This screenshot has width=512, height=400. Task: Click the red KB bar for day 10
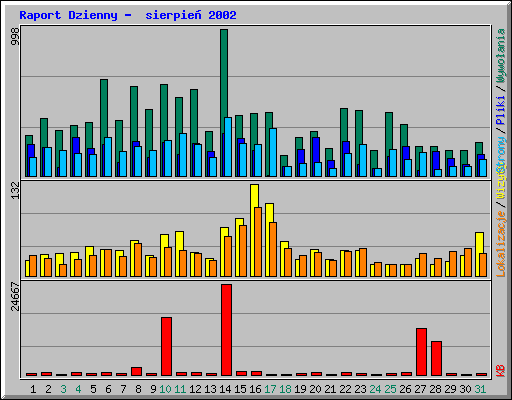point(167,347)
